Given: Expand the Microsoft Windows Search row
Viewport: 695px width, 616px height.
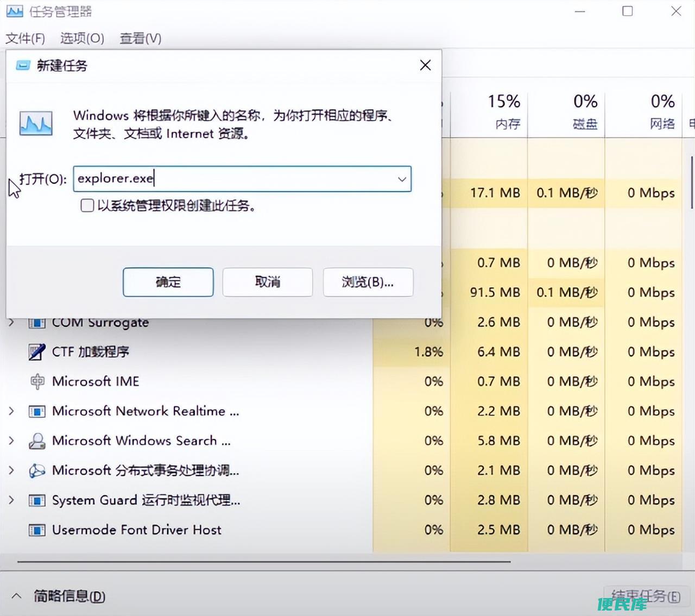Looking at the screenshot, I should 11,441.
